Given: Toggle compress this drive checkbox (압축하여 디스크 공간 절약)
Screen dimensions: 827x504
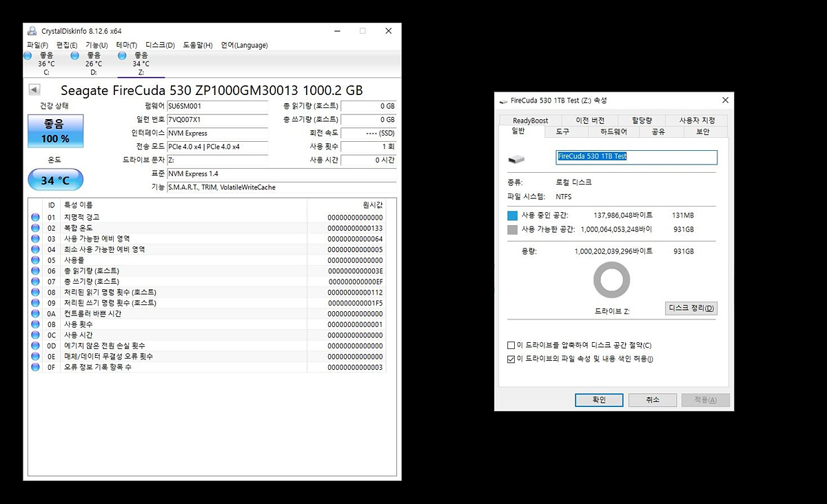Looking at the screenshot, I should pyautogui.click(x=511, y=346).
